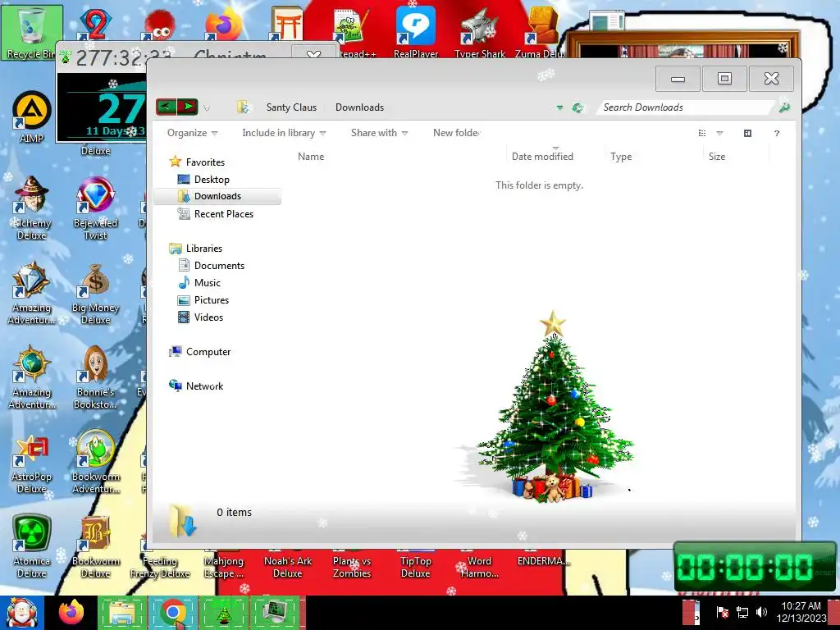Select Amazing Adventures diamond desktop shortcut
This screenshot has height=630, width=840.
32,294
